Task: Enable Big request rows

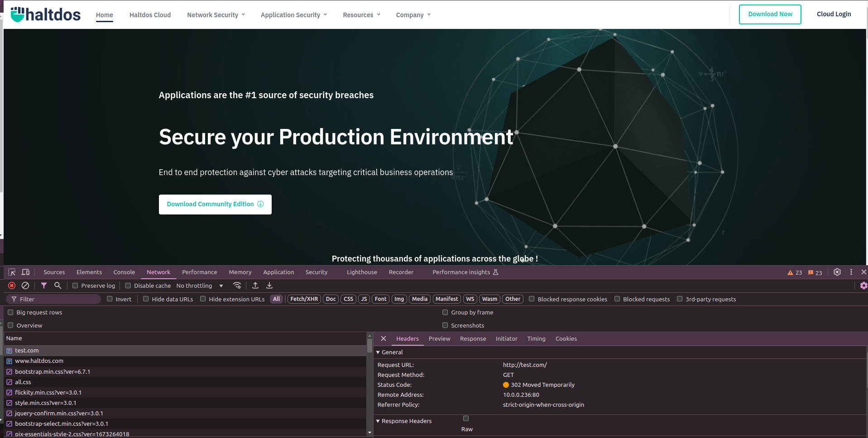Action: (10, 312)
